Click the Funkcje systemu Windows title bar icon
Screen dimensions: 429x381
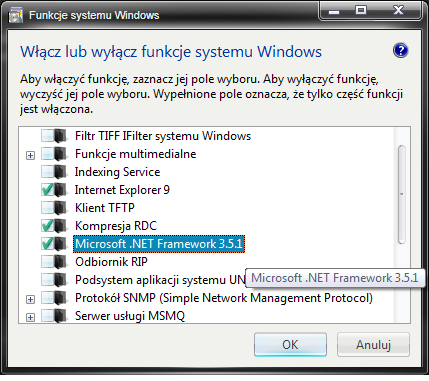[16, 16]
